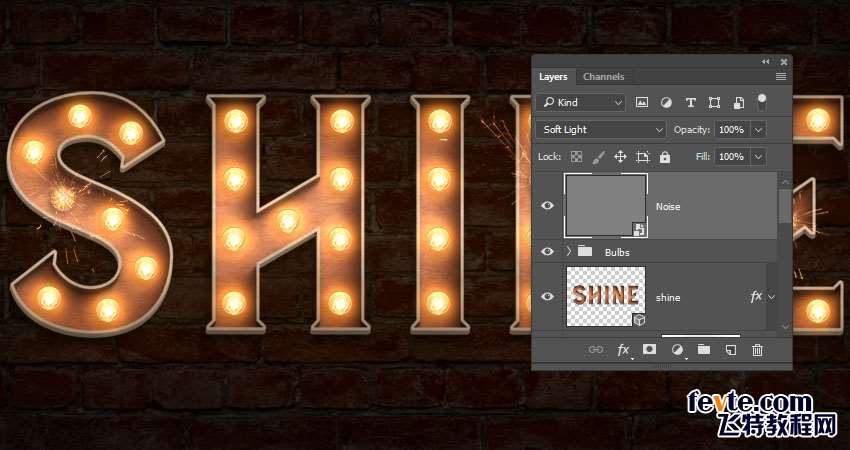Create a new group
Screen dimensions: 850x450
[704, 350]
